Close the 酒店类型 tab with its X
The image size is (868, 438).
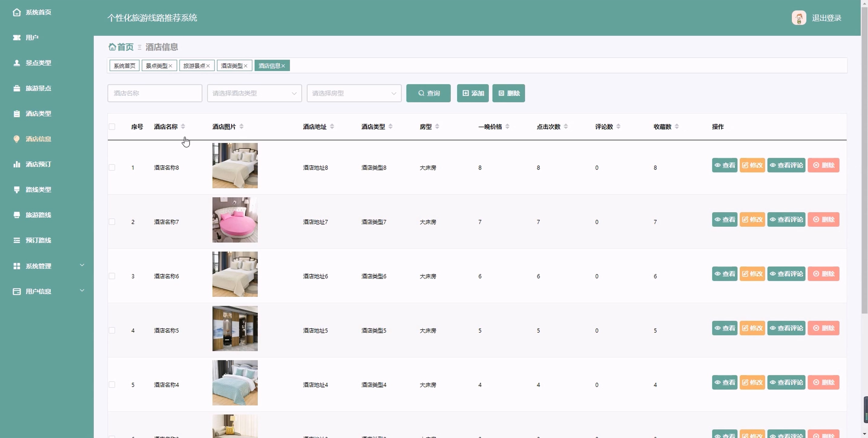[x=246, y=66]
